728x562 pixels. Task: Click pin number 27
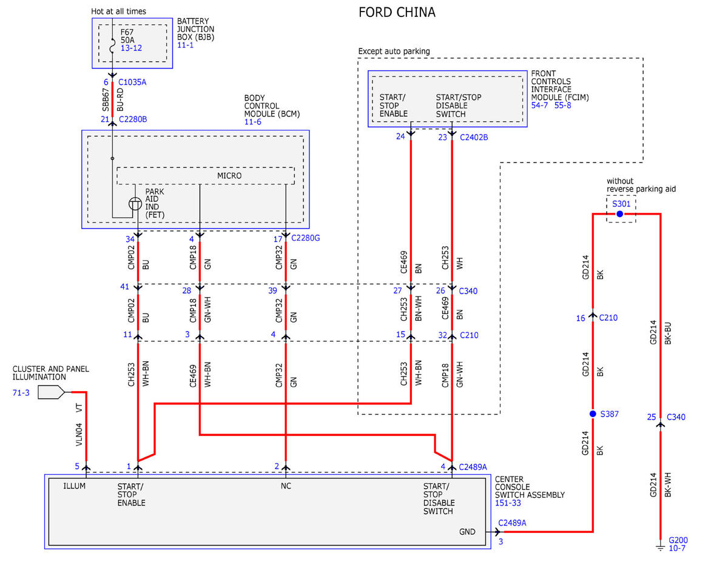[398, 291]
